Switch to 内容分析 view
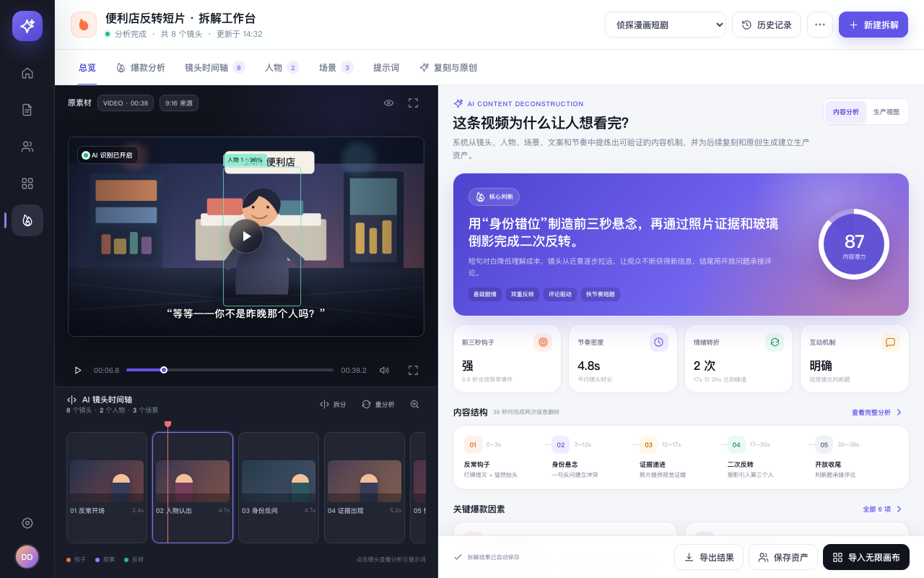This screenshot has width=924, height=578. [x=846, y=112]
